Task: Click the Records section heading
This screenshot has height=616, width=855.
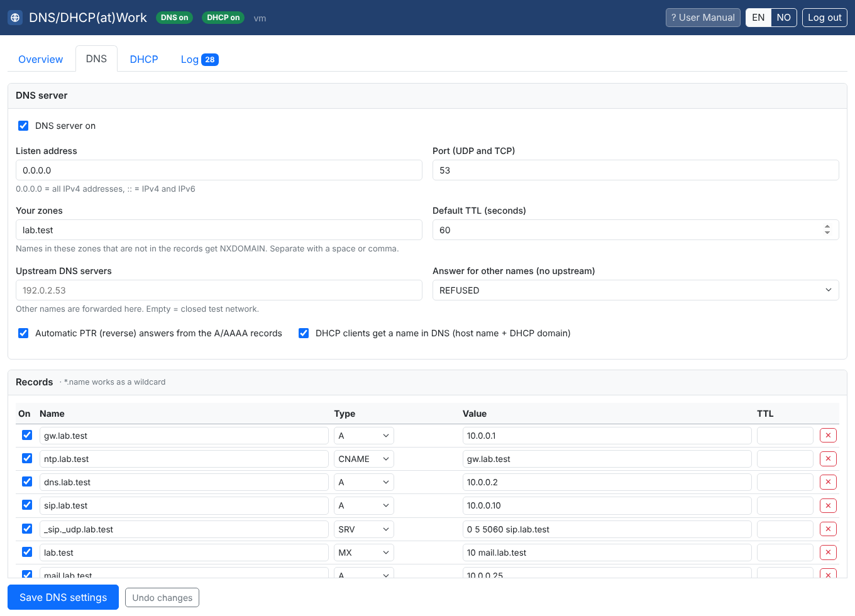Action: click(x=35, y=382)
